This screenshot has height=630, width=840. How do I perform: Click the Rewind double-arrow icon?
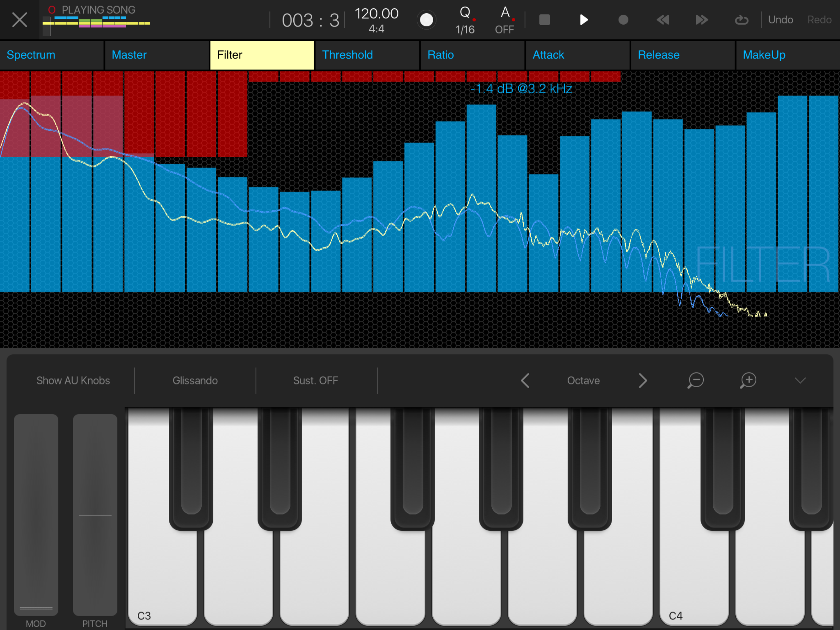tap(663, 20)
